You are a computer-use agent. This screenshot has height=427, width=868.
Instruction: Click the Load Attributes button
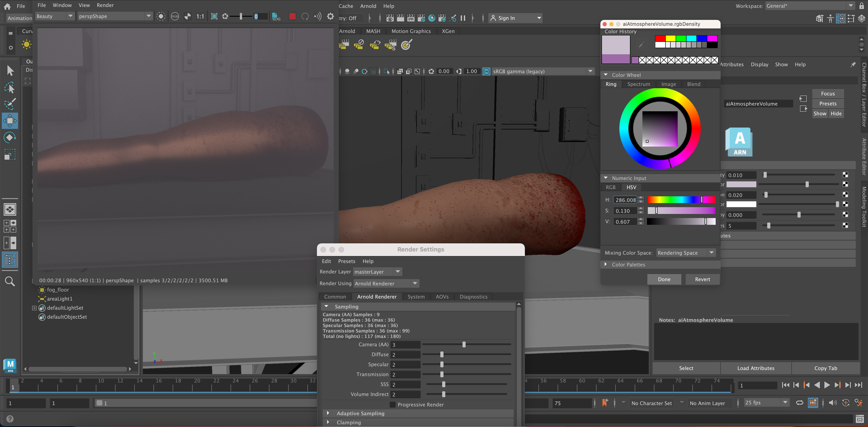click(755, 368)
